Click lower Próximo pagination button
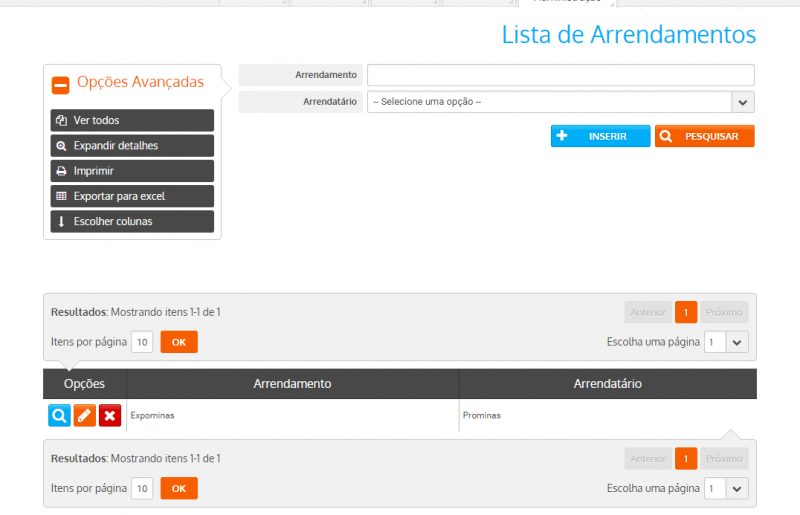 pyautogui.click(x=724, y=459)
